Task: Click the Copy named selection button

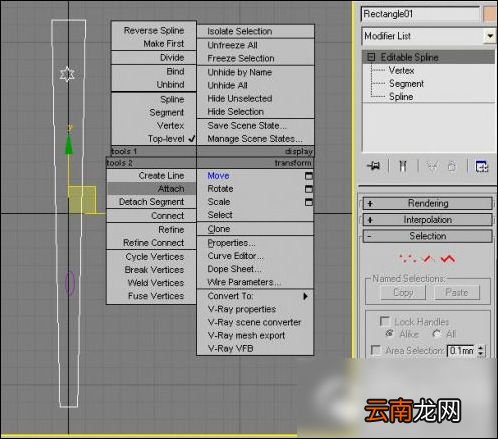Action: [403, 292]
